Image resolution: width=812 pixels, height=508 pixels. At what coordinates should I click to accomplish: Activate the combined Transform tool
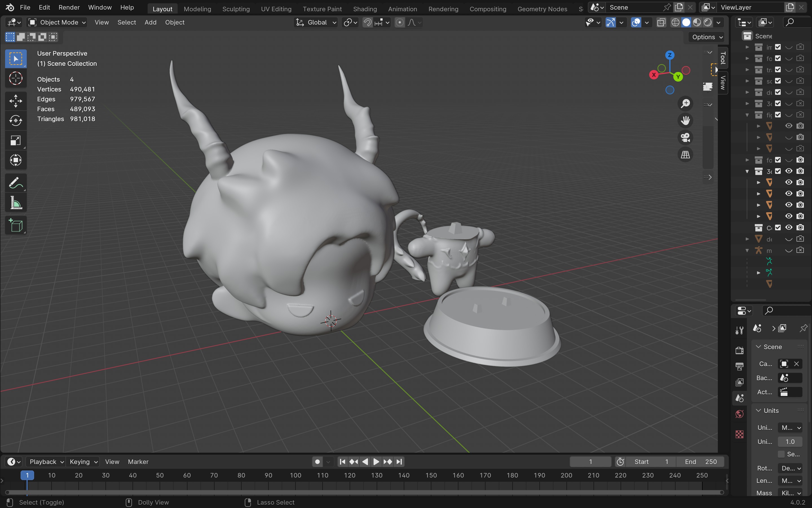[x=16, y=160]
